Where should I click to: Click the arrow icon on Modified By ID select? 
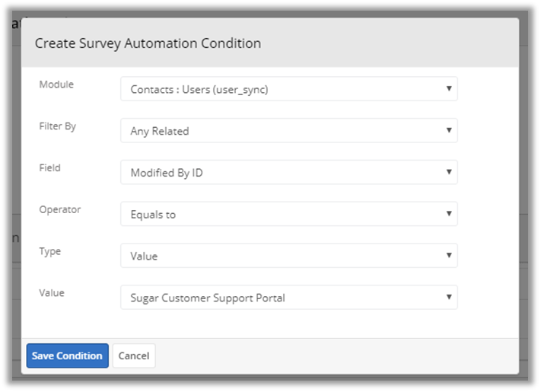click(449, 173)
